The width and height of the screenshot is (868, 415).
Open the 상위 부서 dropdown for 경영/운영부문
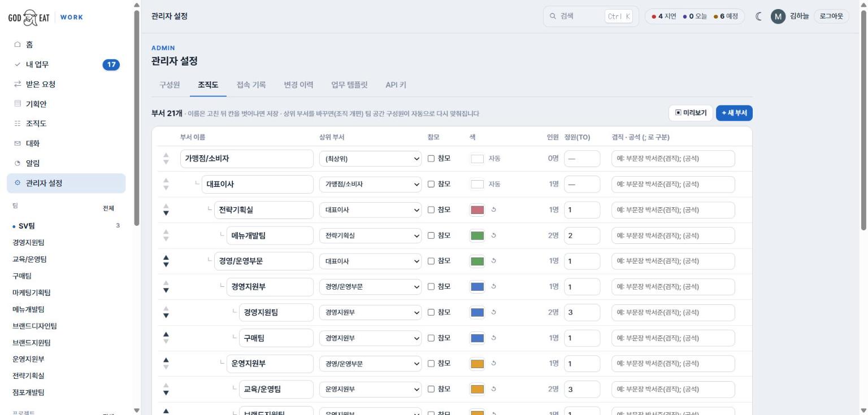point(370,261)
